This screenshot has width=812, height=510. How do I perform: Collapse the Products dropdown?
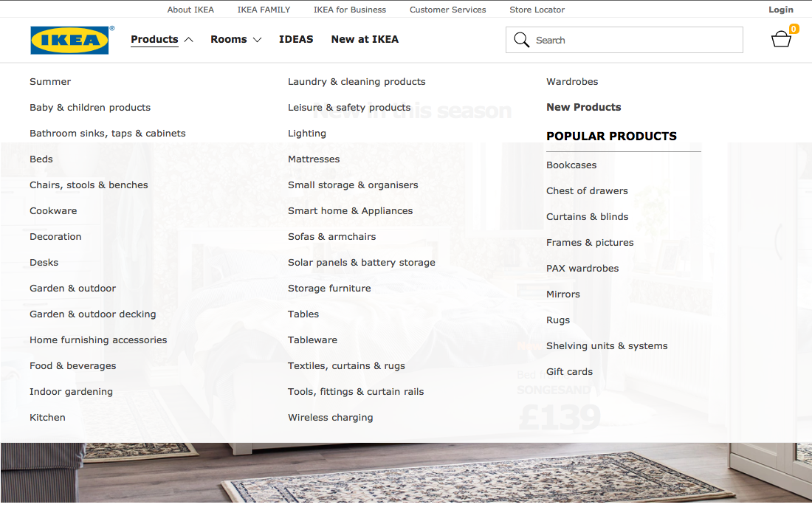pos(154,39)
